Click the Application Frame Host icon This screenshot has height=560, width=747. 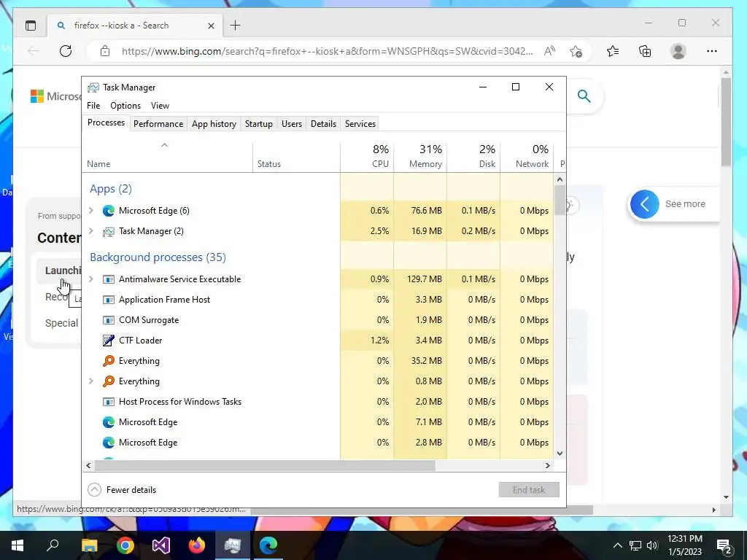pos(109,300)
